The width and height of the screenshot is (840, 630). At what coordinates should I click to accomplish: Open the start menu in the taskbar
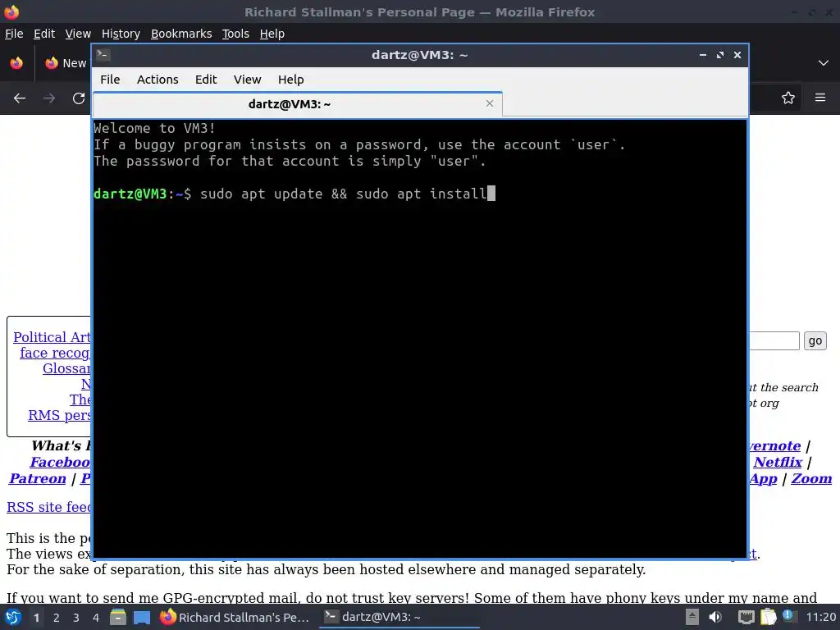pyautogui.click(x=13, y=617)
